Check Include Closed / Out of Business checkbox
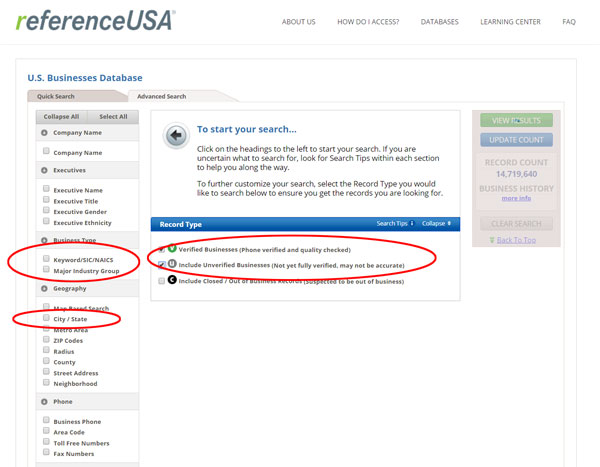 tap(162, 281)
